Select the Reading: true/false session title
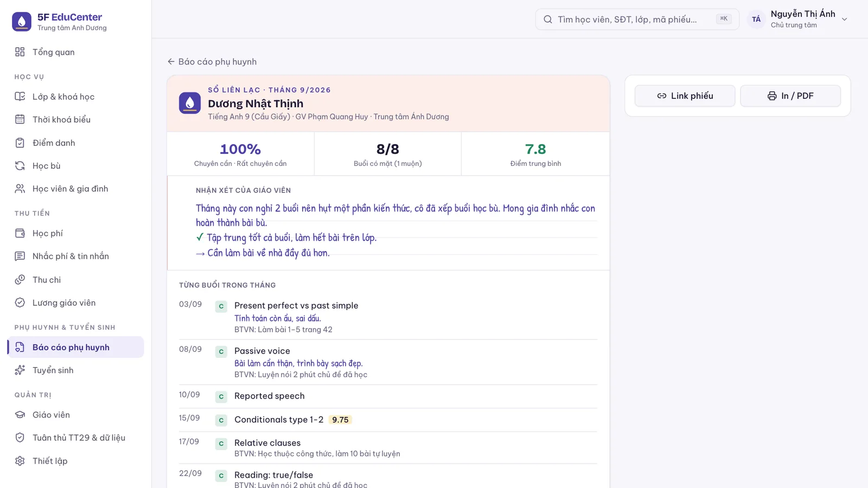This screenshot has width=868, height=488. pyautogui.click(x=273, y=475)
